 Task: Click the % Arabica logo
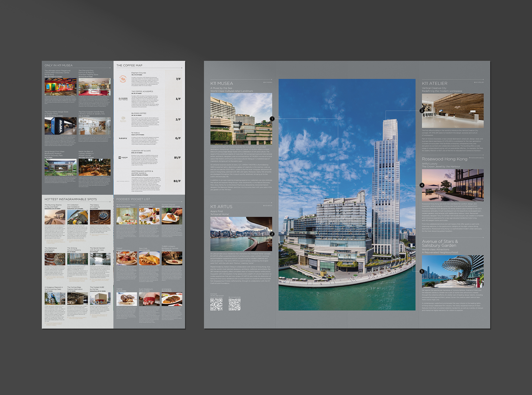(123, 138)
